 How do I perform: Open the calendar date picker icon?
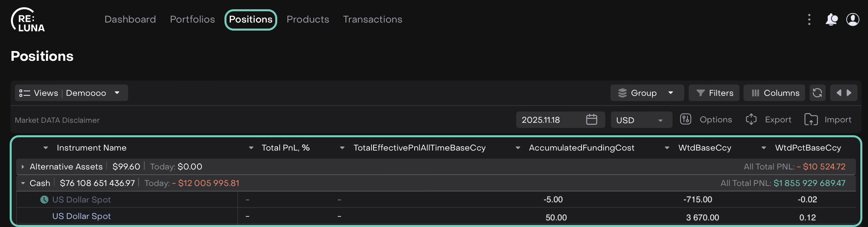(x=592, y=120)
